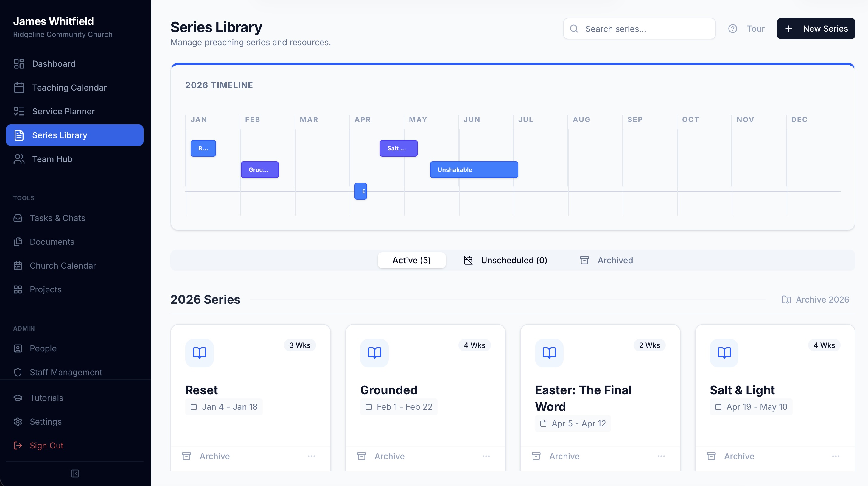Collapse the sidebar using the bottom icon
Viewport: 868px width, 486px height.
[x=75, y=473]
